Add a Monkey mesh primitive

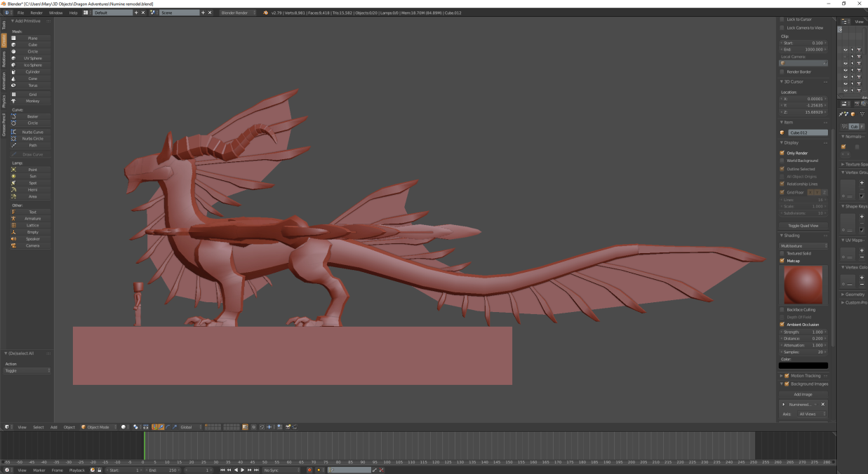point(32,101)
